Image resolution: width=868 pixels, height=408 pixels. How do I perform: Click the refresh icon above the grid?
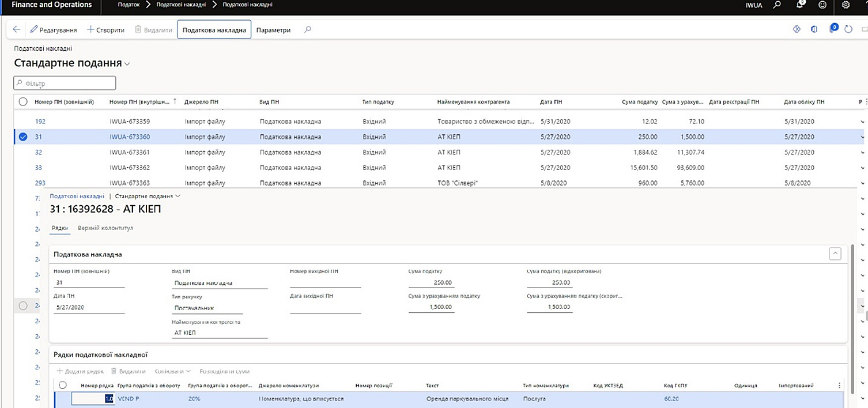click(847, 29)
